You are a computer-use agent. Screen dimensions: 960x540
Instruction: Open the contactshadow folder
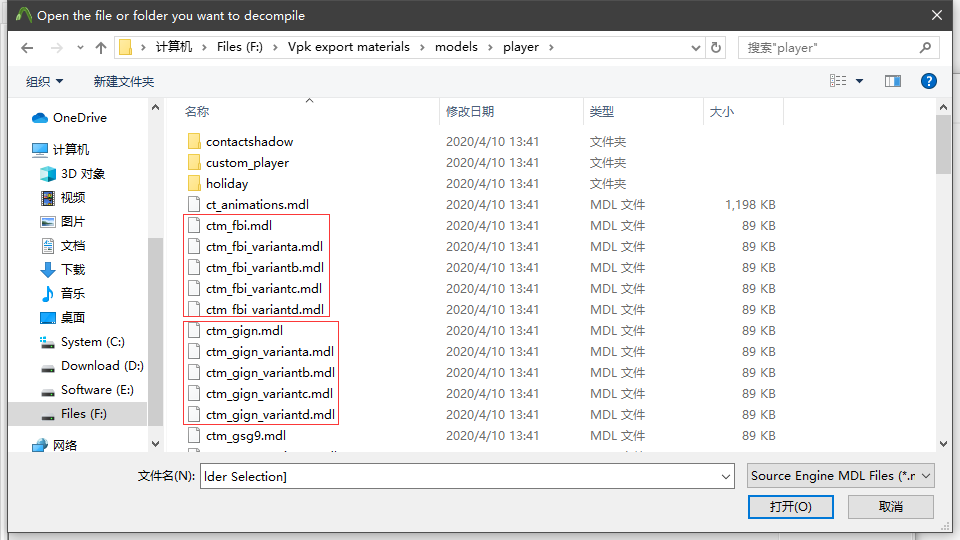coord(249,142)
